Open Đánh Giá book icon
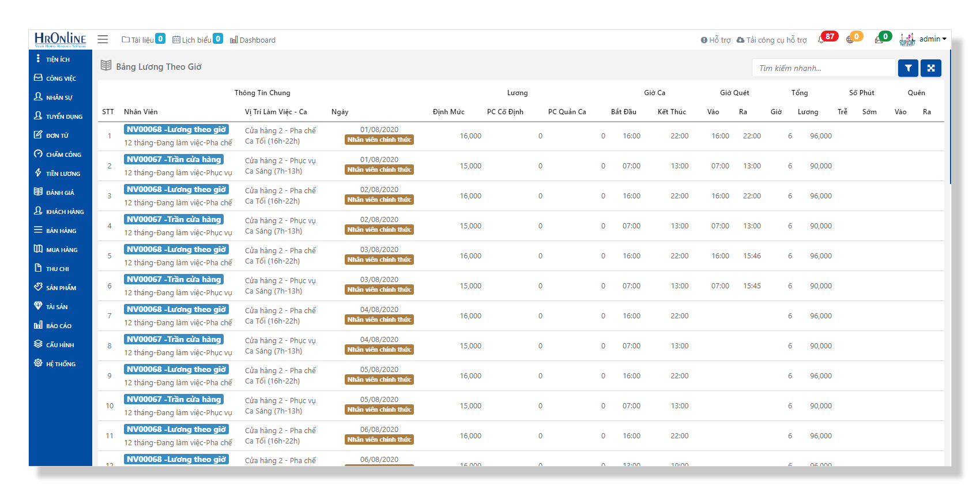Image resolution: width=980 pixels, height=496 pixels. click(38, 192)
